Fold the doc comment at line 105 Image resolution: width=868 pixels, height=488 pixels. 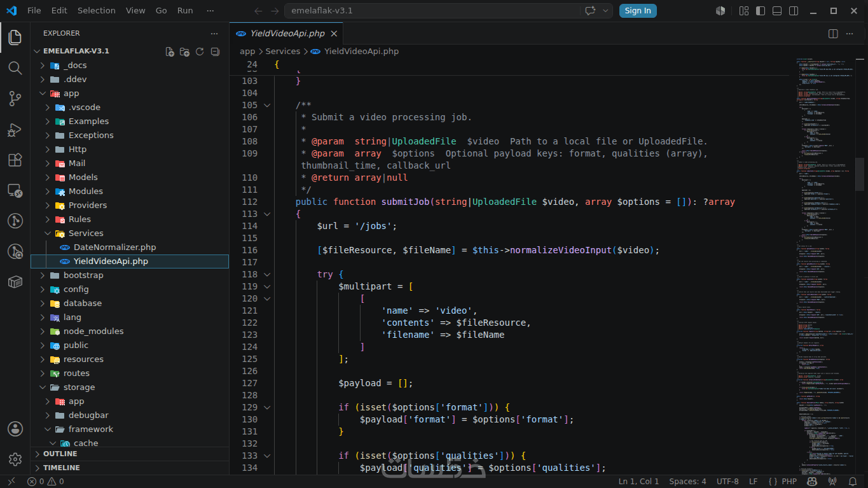pyautogui.click(x=267, y=105)
